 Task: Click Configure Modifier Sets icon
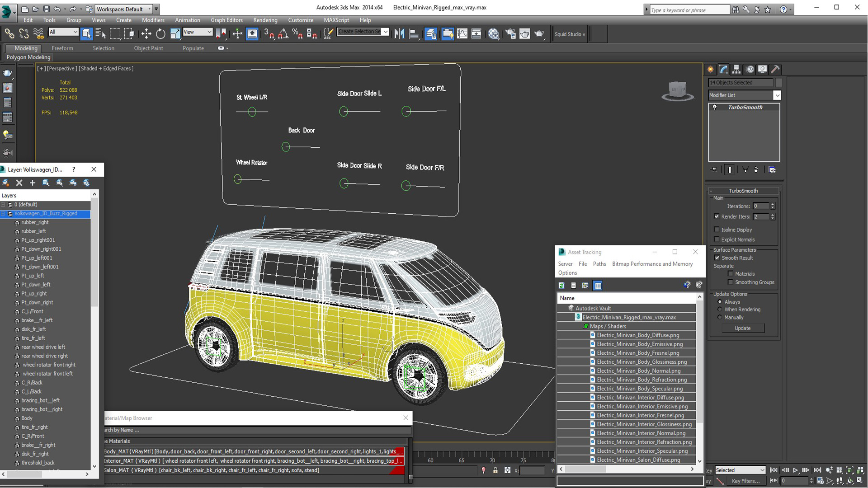pos(772,170)
